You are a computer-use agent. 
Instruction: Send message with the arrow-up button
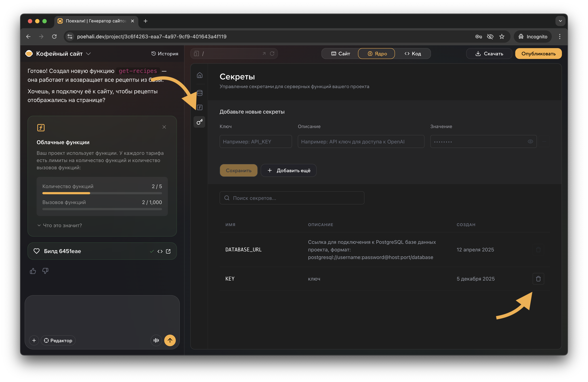[170, 340]
